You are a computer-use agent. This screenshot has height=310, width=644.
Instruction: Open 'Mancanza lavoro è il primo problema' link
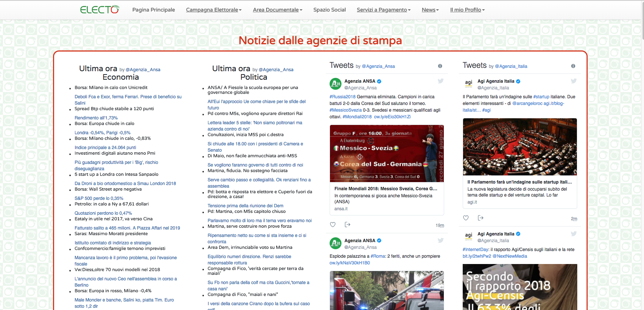click(126, 261)
